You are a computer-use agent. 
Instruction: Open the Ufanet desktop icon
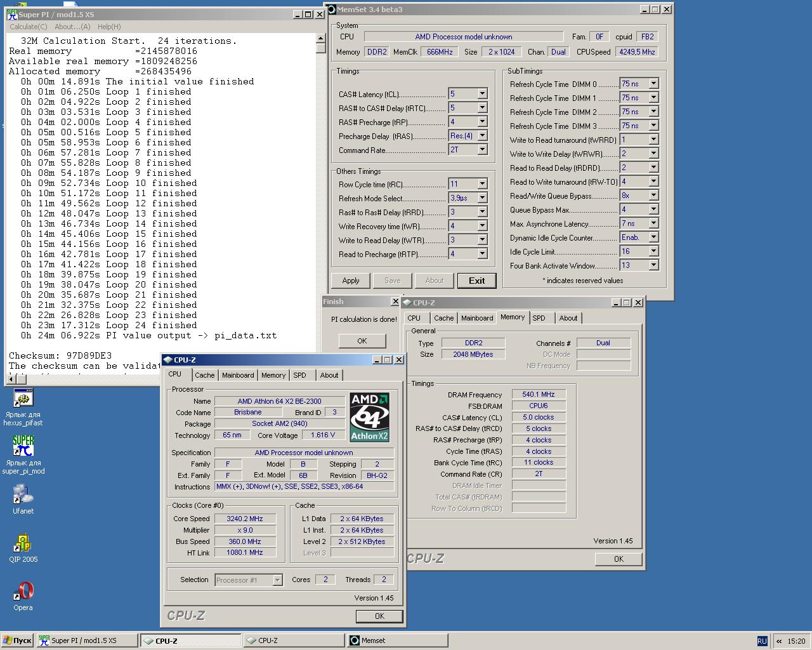[23, 494]
